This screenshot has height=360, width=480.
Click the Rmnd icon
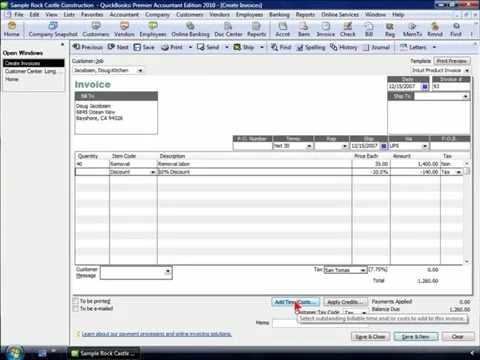pyautogui.click(x=435, y=29)
